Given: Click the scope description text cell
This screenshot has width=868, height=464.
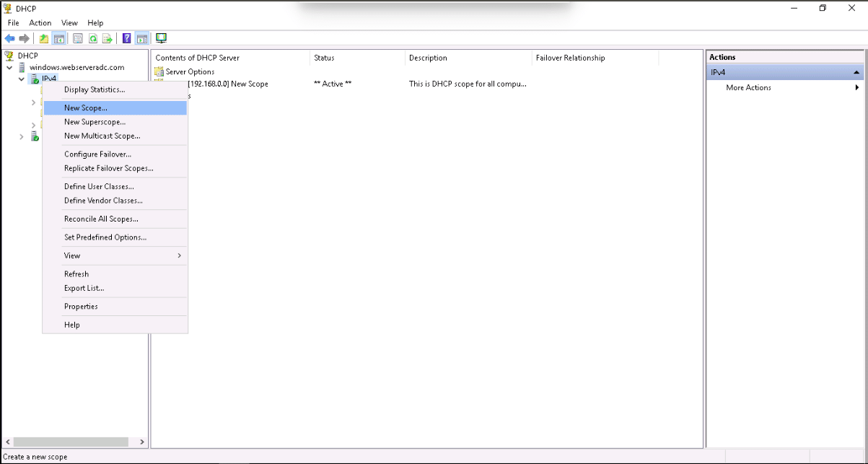Looking at the screenshot, I should tap(468, 84).
